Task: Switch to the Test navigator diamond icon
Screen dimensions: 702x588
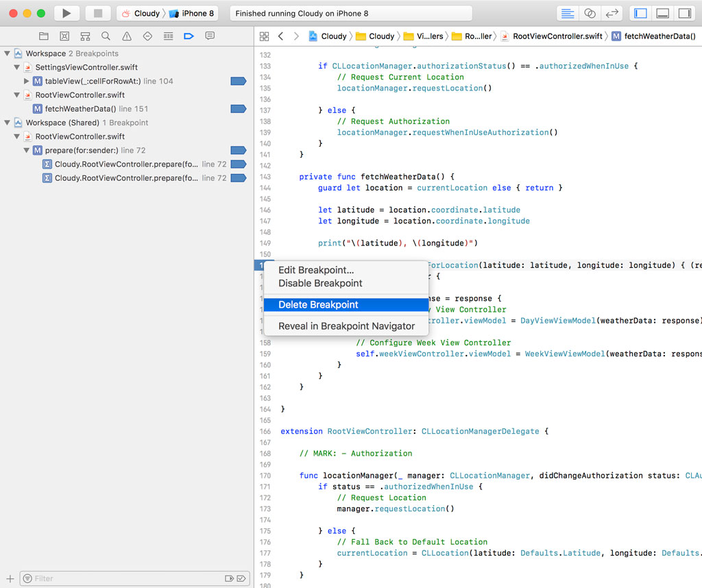Action: tap(148, 36)
